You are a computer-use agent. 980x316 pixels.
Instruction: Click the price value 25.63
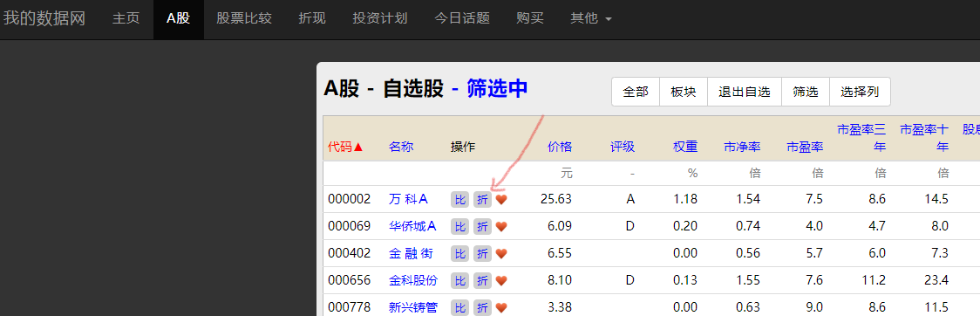click(556, 200)
